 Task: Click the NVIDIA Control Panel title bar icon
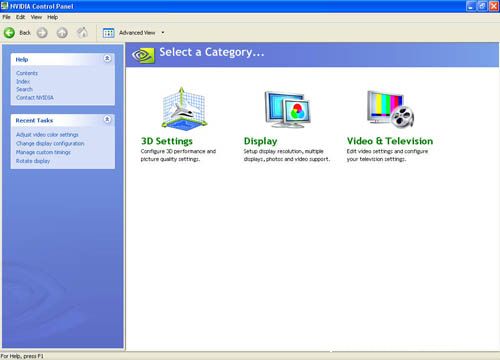point(4,6)
